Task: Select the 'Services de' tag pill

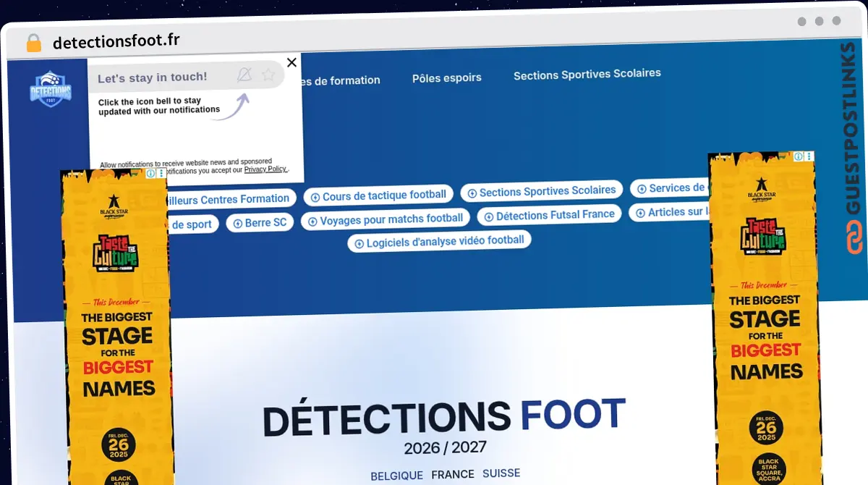Action: click(671, 188)
